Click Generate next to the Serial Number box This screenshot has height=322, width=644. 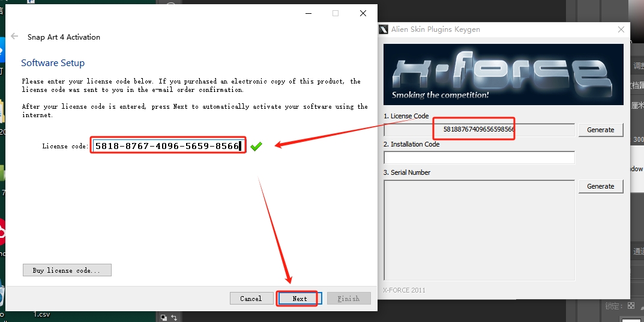point(600,186)
